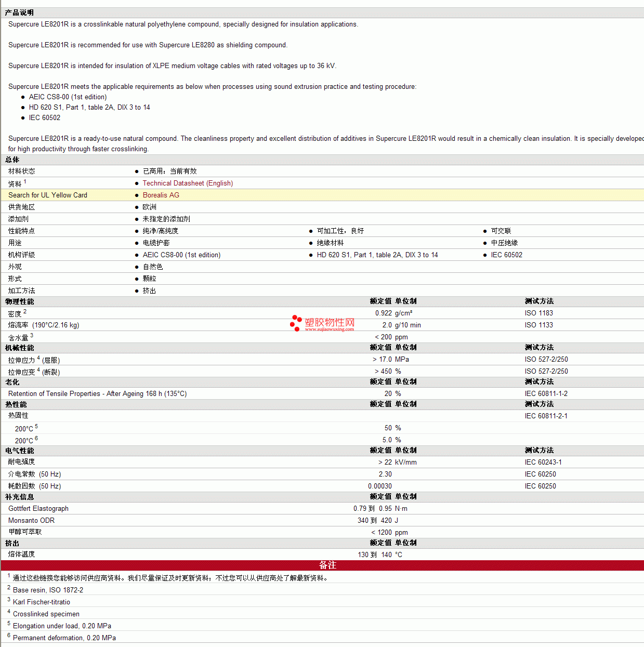
Task: Click the 可交联 feature
Action: 501,231
